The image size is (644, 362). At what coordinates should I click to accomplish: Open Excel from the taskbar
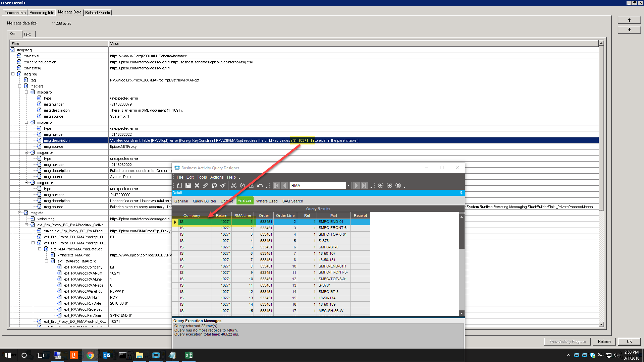189,355
